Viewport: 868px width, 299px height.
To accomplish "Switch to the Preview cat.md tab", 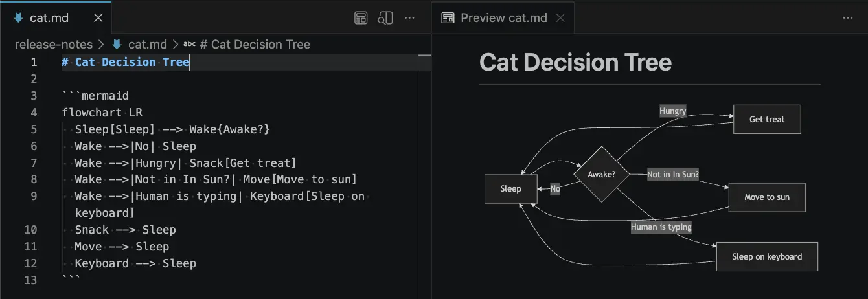I will coord(503,18).
